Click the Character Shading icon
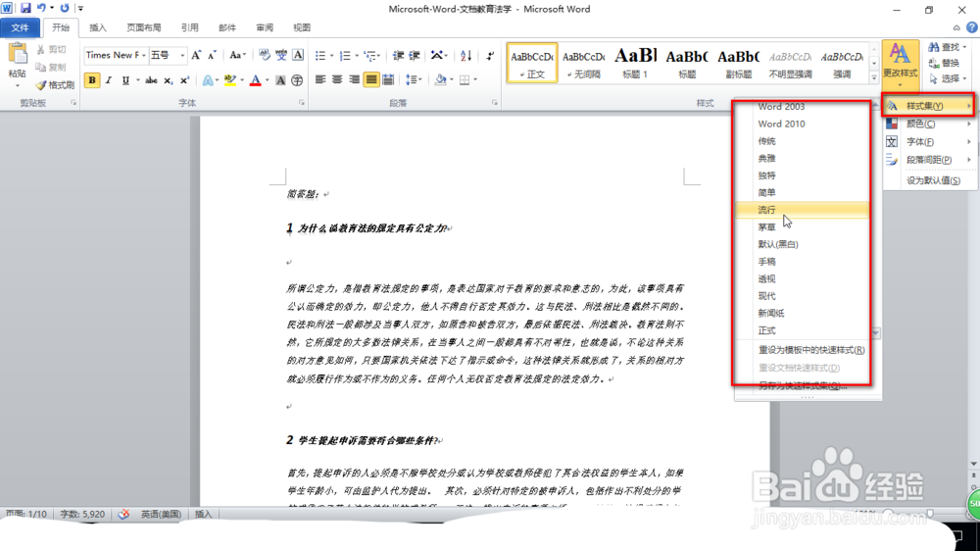 pyautogui.click(x=280, y=80)
